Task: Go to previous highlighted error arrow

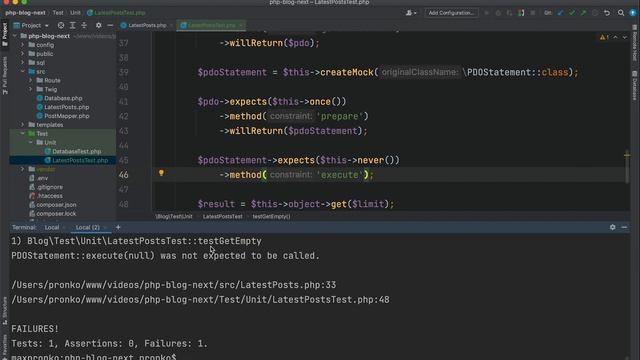Action: pyautogui.click(x=616, y=37)
